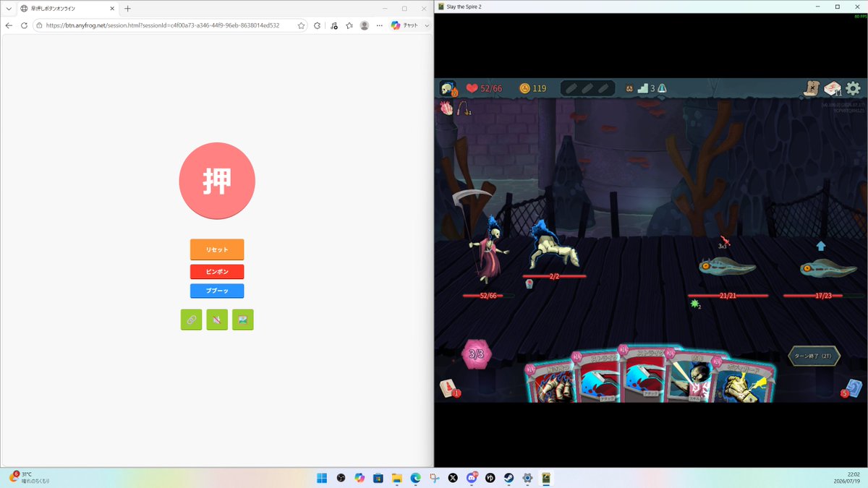Click the empty potion slots bar
The width and height of the screenshot is (868, 488).
587,88
